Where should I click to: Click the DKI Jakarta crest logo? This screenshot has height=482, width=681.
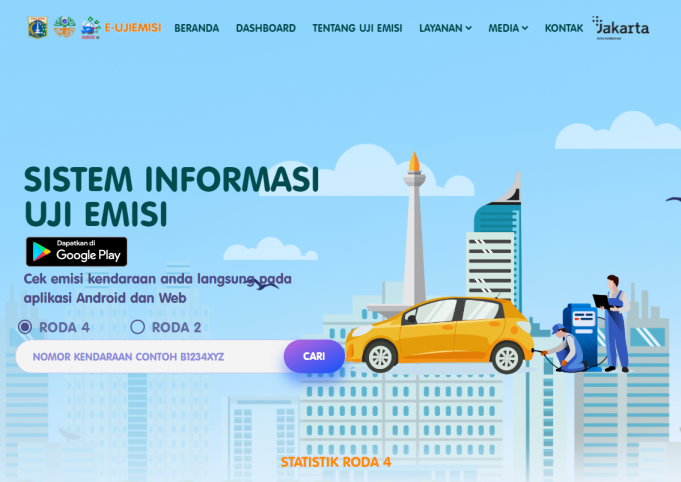tap(38, 28)
